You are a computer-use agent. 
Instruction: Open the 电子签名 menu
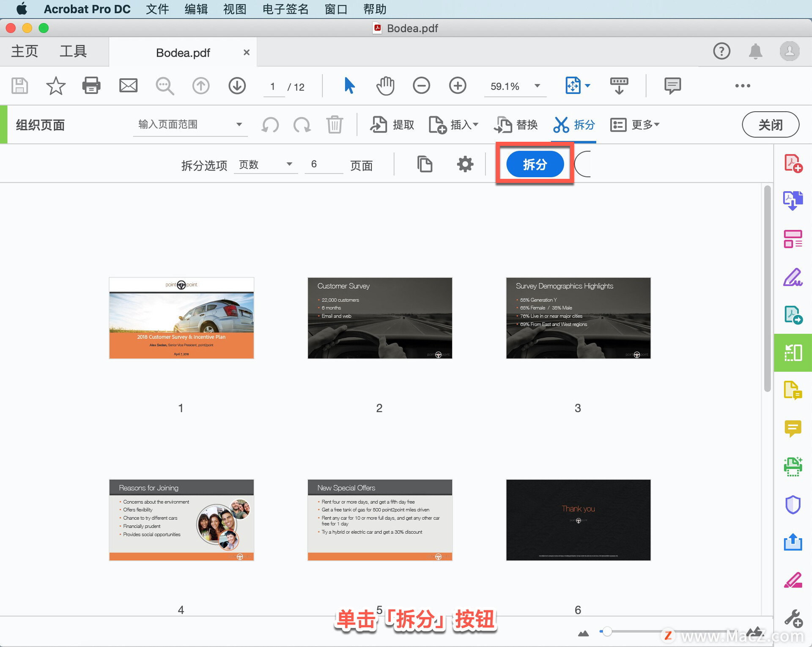tap(285, 9)
